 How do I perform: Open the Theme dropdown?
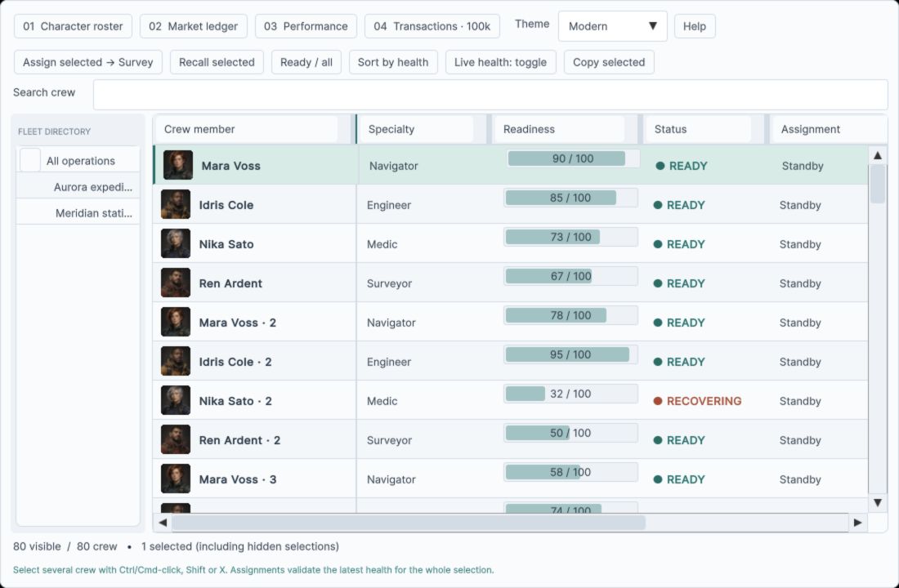coord(612,26)
